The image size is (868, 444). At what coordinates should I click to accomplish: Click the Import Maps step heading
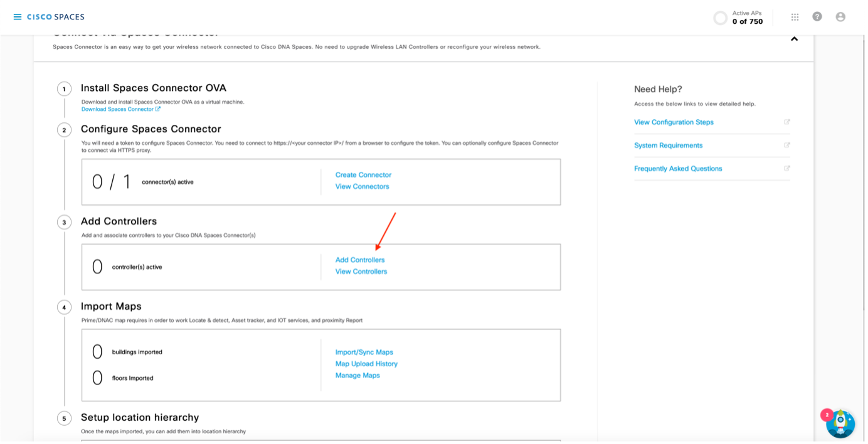(111, 306)
